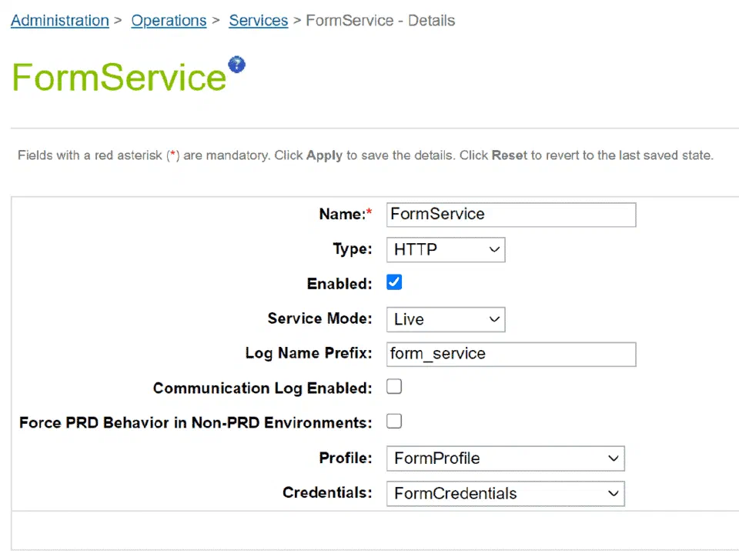Open the Credentials dropdown showing FormCredentials
Image resolution: width=739 pixels, height=560 pixels.
[x=505, y=494]
